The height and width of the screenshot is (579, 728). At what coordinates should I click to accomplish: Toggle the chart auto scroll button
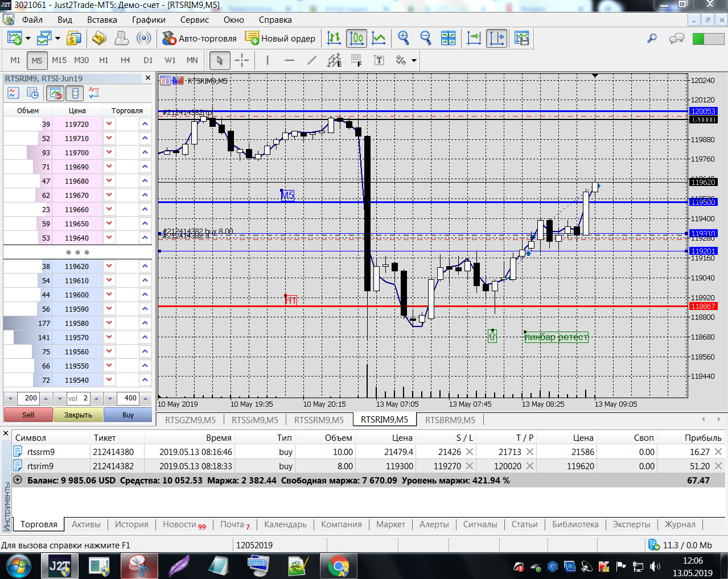tap(474, 38)
